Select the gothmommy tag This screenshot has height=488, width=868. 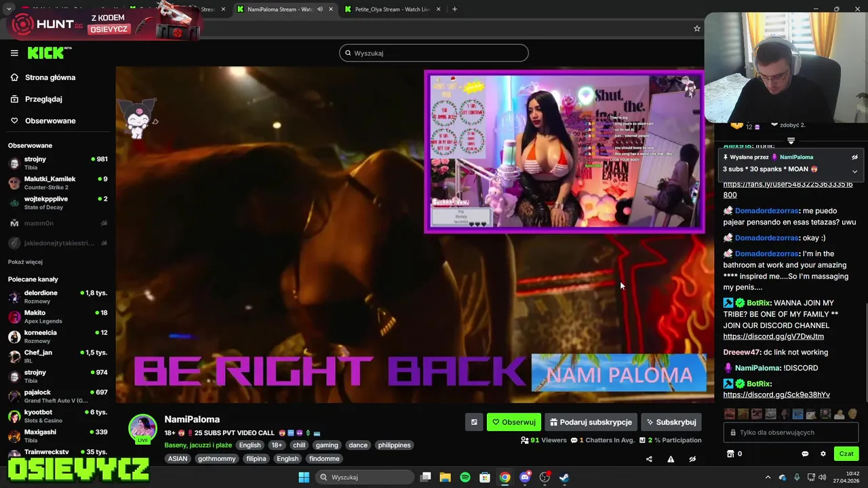click(217, 459)
